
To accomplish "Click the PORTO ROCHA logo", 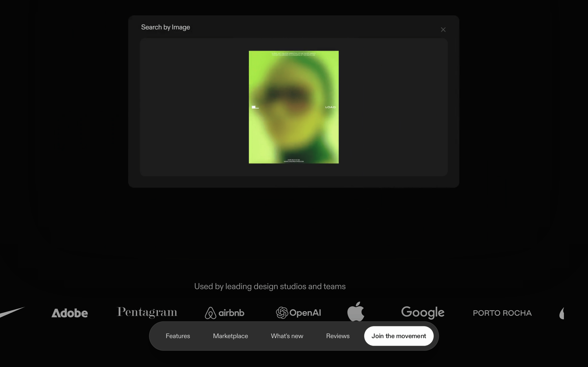I will [x=502, y=313].
